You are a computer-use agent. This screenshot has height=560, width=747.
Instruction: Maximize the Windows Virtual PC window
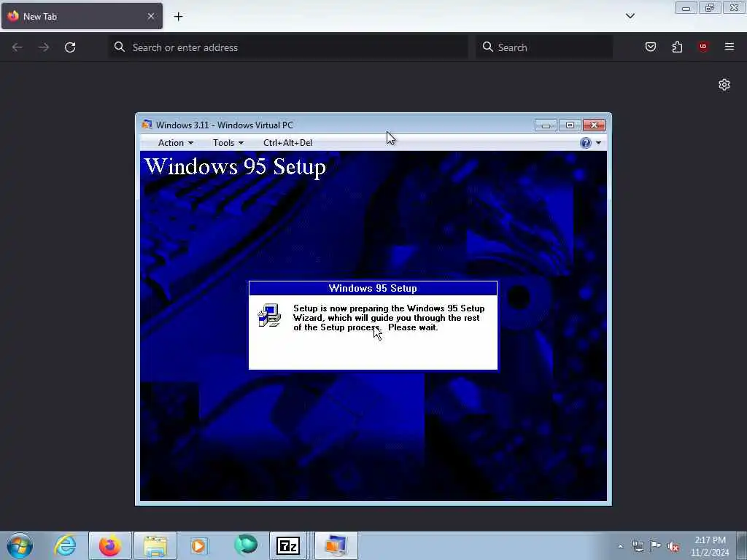pos(570,125)
